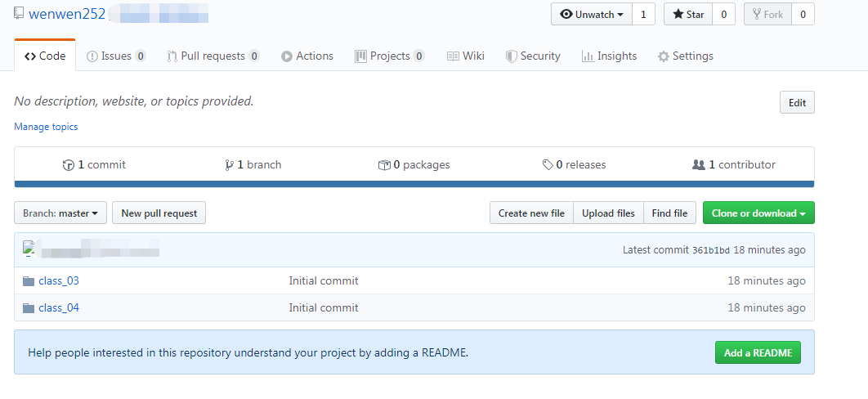
Task: Click the Security shield icon
Action: click(x=511, y=56)
